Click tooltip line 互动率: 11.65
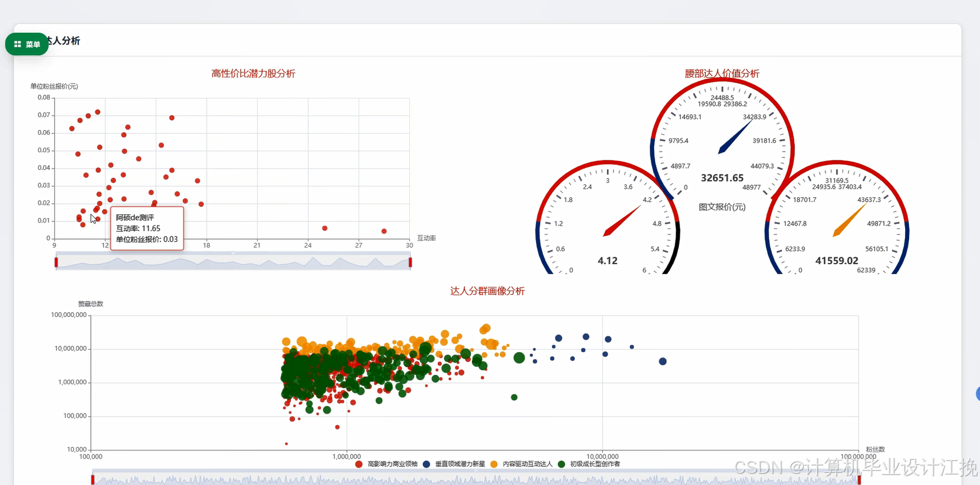The width and height of the screenshot is (980, 485). (x=138, y=228)
